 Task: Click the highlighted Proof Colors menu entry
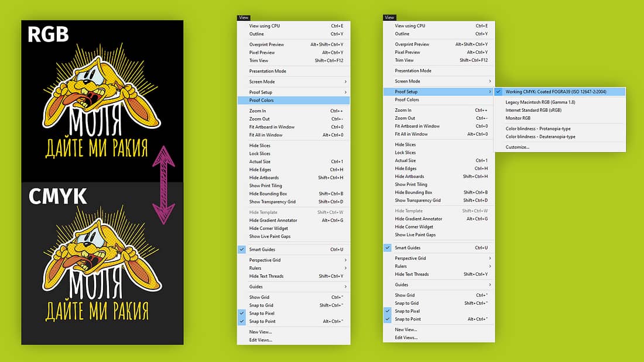262,100
